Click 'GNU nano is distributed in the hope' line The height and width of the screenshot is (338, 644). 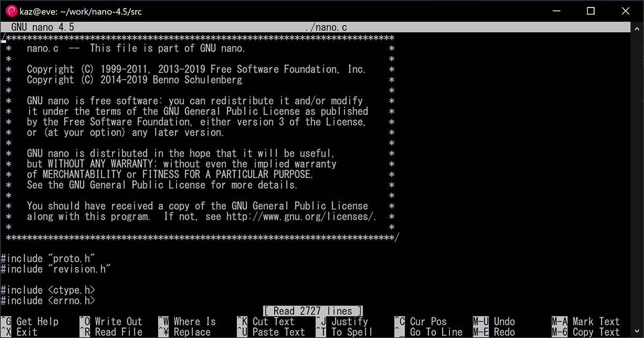181,154
